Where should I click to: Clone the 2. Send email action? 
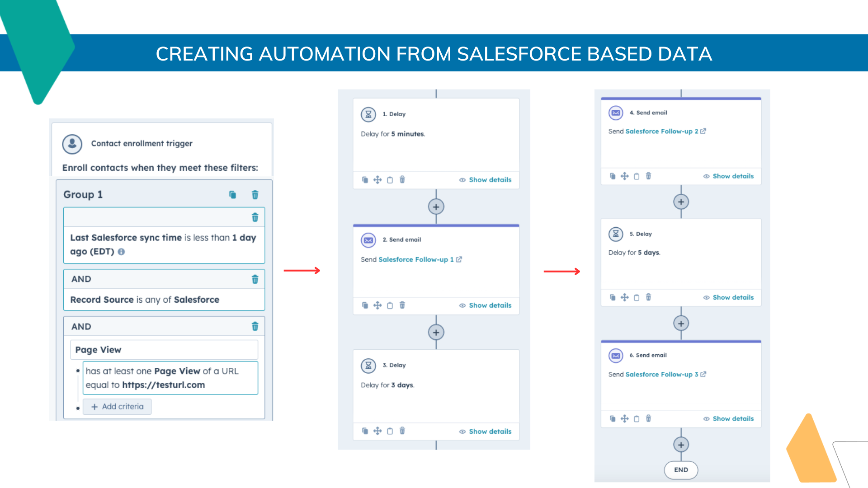click(x=365, y=305)
